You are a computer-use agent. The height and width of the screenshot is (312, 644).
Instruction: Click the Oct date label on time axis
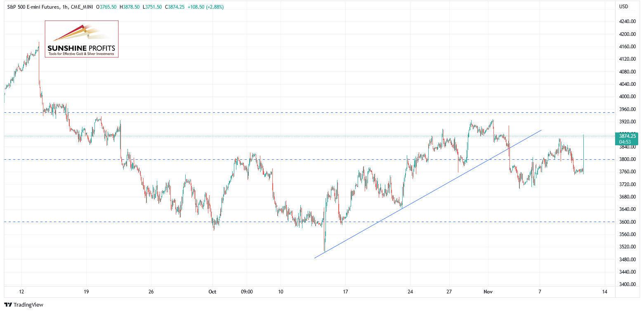(212, 292)
